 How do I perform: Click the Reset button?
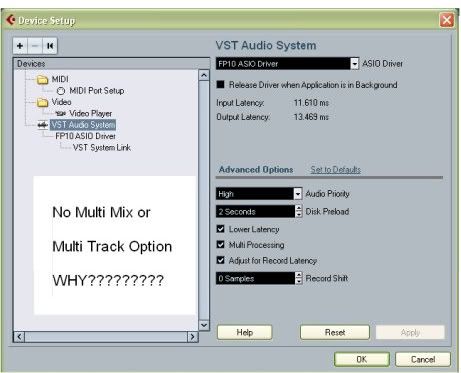tap(335, 332)
